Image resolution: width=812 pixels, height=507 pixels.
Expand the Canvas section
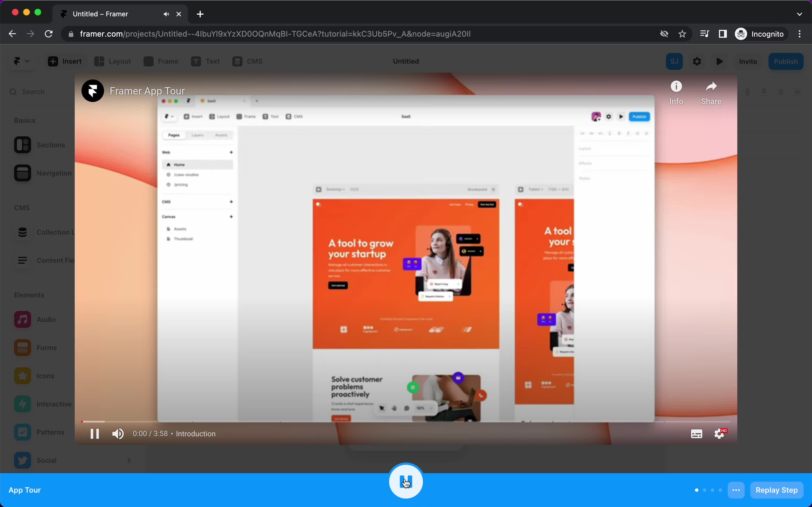tap(231, 216)
